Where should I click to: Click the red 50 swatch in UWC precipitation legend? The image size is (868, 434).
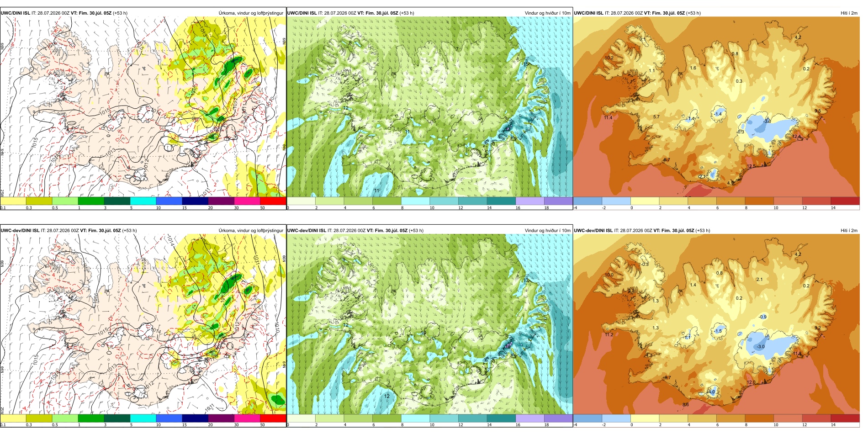[x=273, y=201]
